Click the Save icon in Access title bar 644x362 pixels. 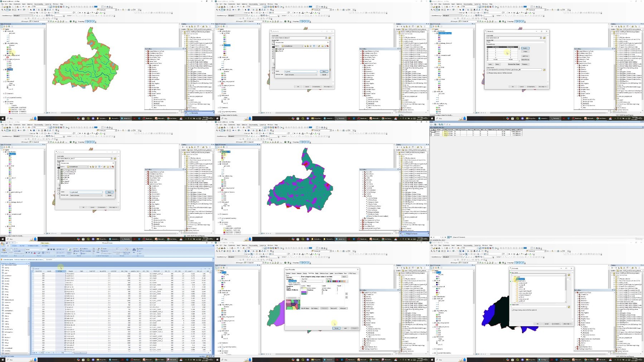point(7,243)
